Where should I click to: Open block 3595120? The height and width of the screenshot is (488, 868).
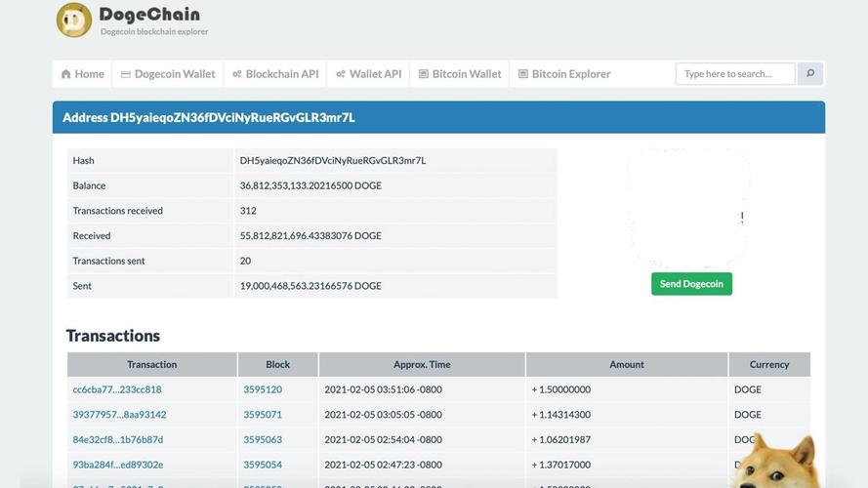[263, 389]
